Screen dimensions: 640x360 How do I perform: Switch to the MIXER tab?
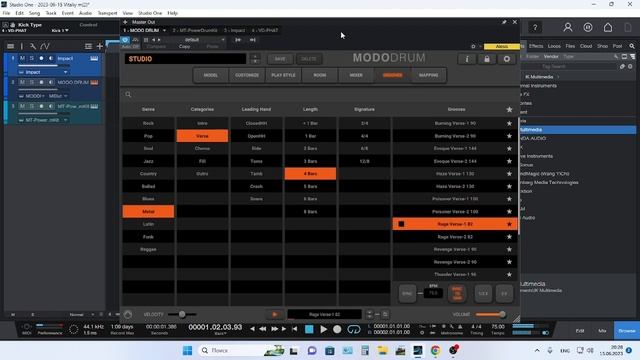(356, 75)
